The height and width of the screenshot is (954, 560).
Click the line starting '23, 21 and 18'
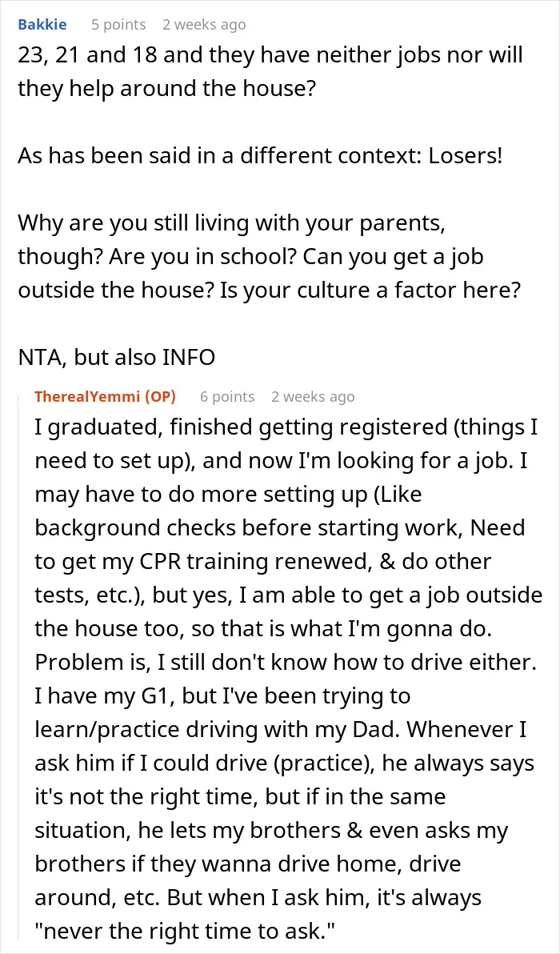270,57
